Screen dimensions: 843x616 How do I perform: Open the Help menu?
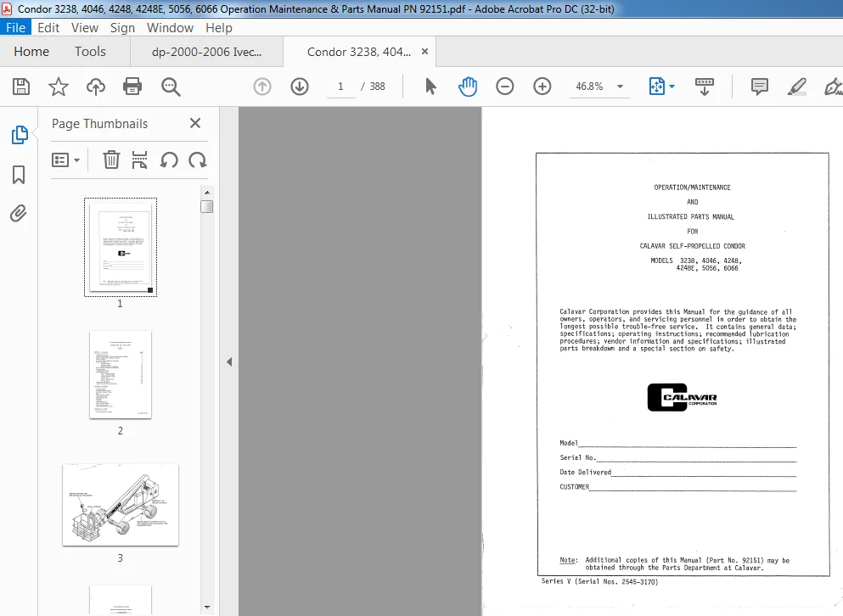click(x=219, y=28)
